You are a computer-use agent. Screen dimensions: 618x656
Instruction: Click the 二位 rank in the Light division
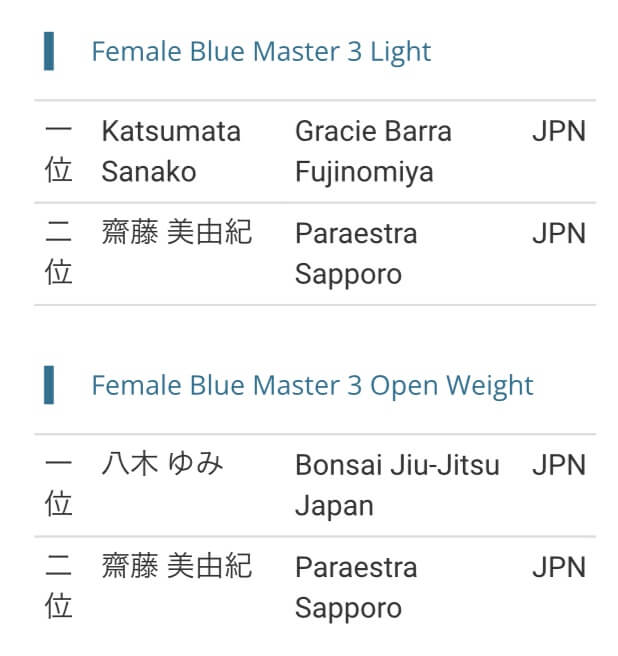(59, 254)
